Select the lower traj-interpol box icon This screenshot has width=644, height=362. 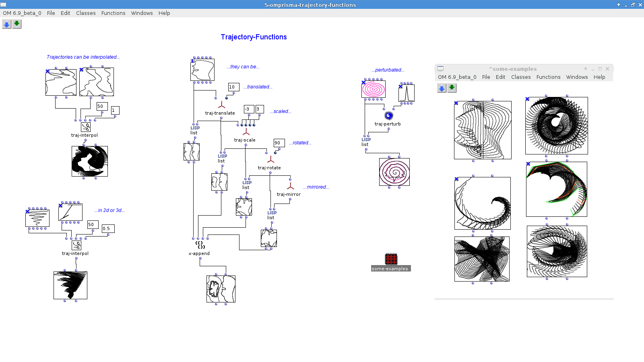pyautogui.click(x=76, y=245)
